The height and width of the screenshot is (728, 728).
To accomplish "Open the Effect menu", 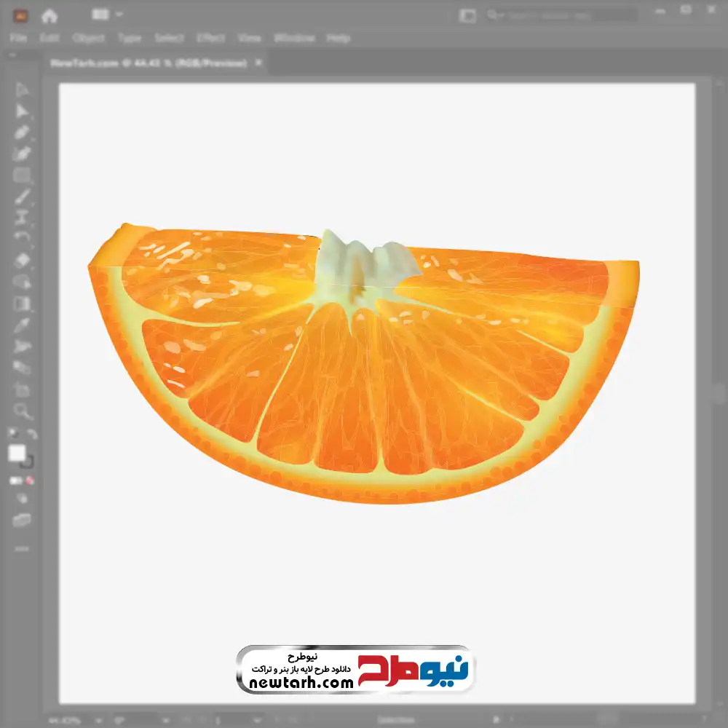I will [210, 38].
